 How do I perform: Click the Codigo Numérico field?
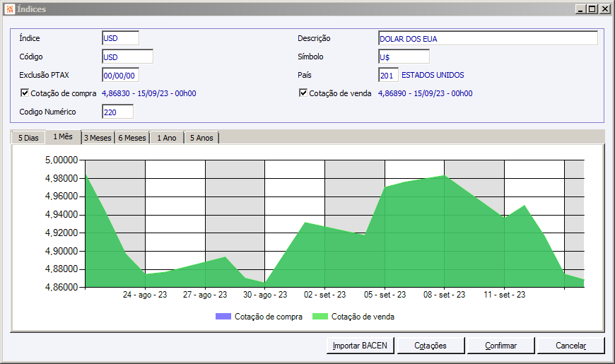point(117,112)
